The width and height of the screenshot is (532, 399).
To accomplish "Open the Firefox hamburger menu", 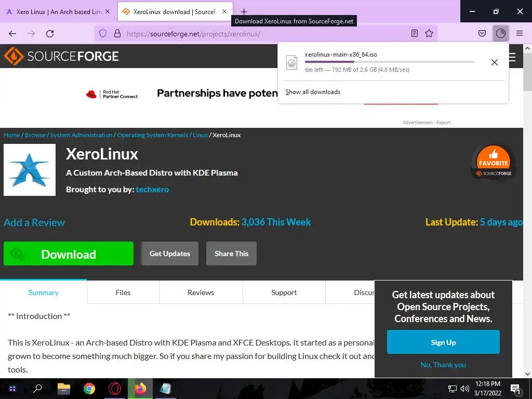I will click(x=520, y=33).
